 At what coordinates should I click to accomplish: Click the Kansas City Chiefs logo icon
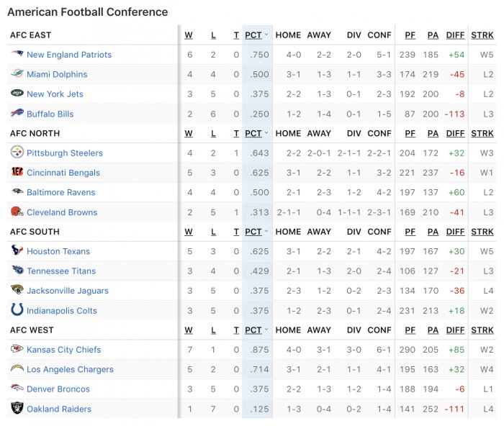(x=17, y=348)
